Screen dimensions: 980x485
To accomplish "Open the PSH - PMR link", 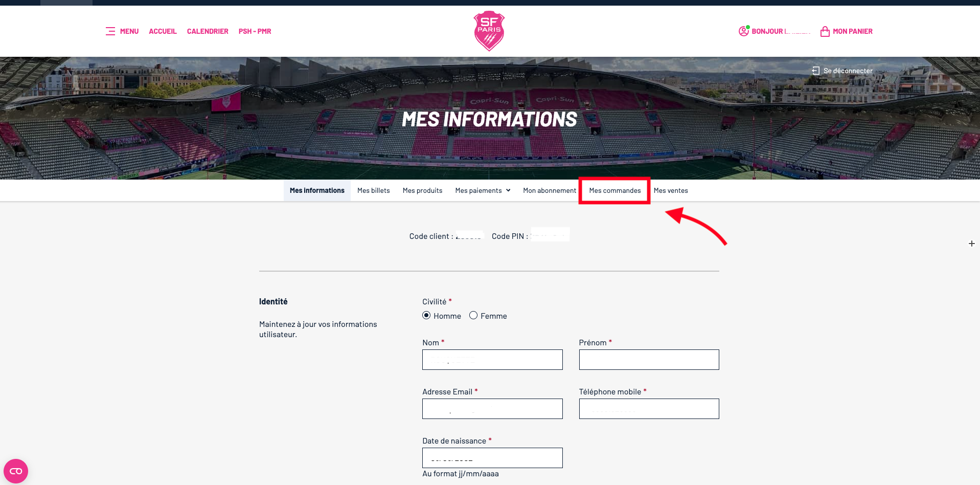I will coord(255,31).
